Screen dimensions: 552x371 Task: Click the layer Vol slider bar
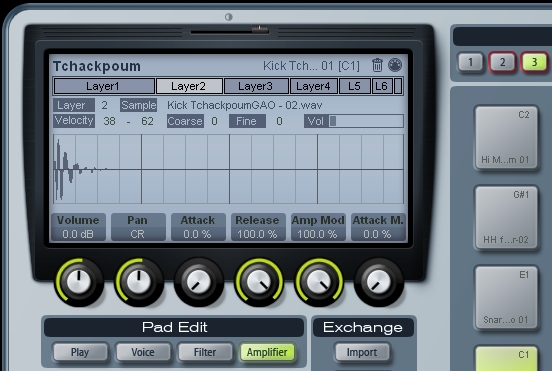pyautogui.click(x=366, y=121)
